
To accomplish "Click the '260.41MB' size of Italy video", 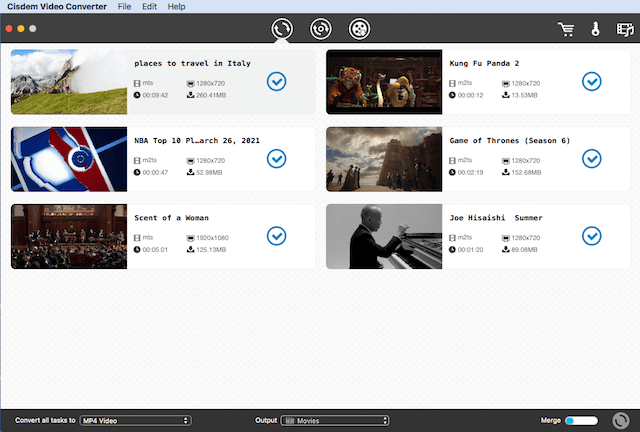I will click(211, 95).
